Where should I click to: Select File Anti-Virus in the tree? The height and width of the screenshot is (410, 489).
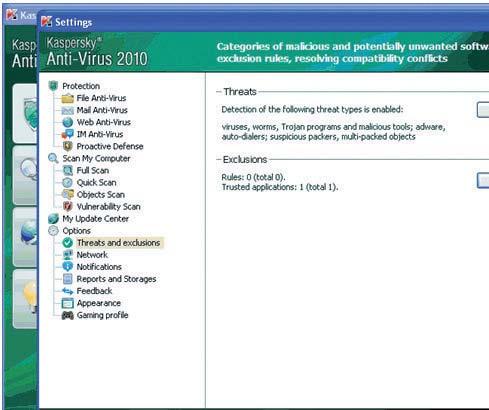[101, 98]
